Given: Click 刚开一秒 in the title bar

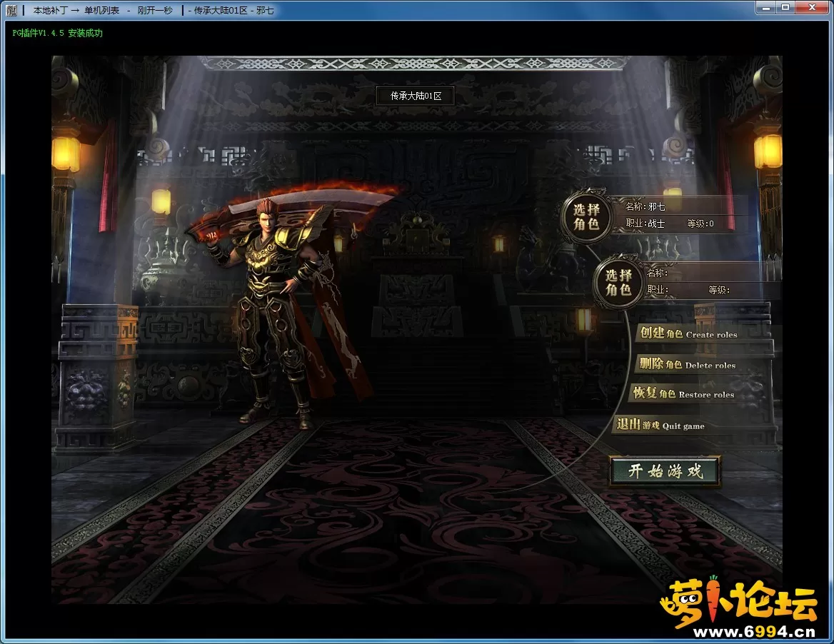Looking at the screenshot, I should click(155, 10).
